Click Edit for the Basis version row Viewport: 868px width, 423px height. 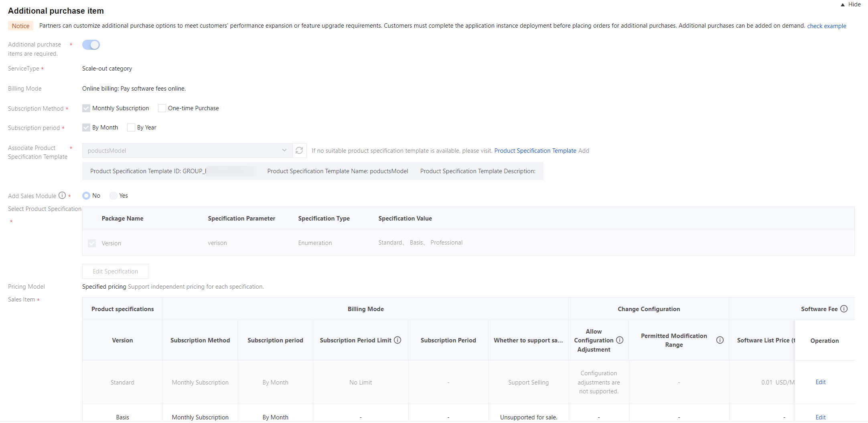point(820,417)
